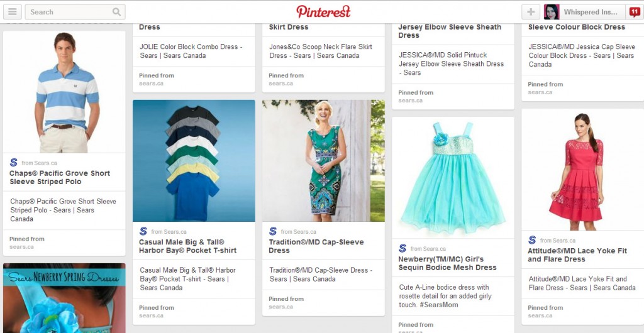Open Sleeve Colour Block Dress title
This screenshot has height=333, width=644.
coord(577,27)
